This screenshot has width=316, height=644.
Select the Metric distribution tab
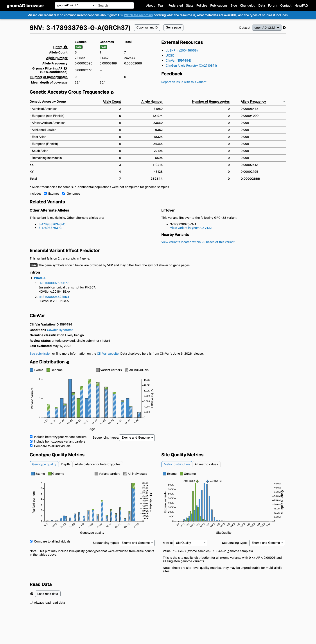click(177, 464)
